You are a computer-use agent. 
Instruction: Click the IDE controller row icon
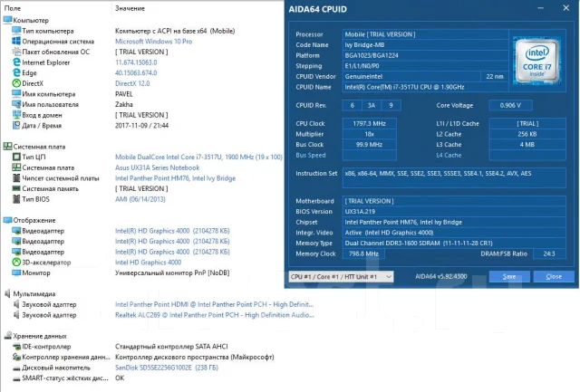coord(16,346)
